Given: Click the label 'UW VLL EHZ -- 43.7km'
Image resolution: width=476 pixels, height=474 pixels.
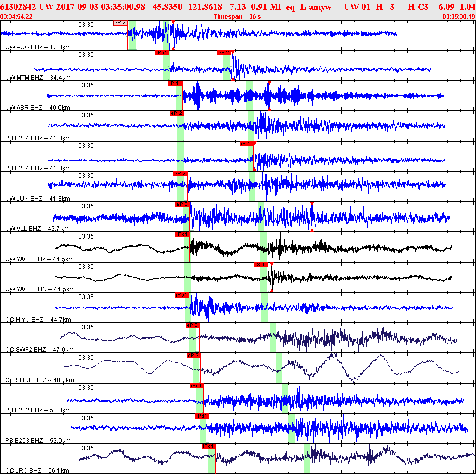Looking at the screenshot, I should click(x=37, y=229).
